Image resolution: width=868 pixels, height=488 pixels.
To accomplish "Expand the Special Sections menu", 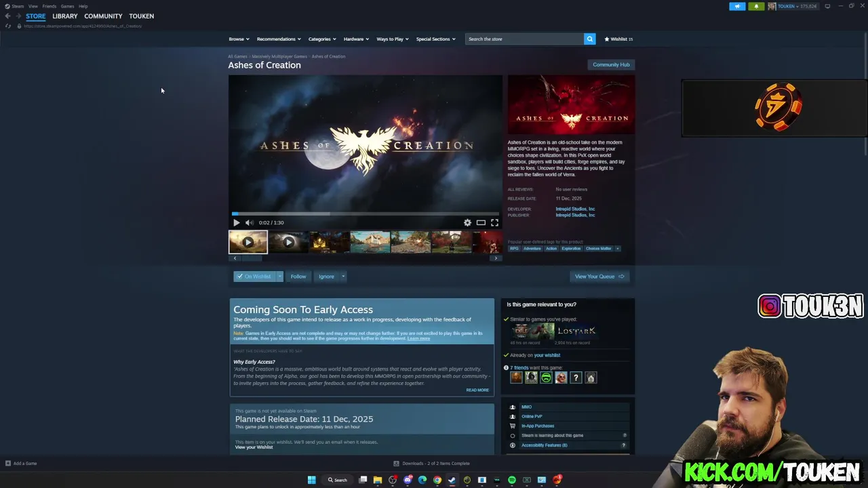I will [435, 39].
